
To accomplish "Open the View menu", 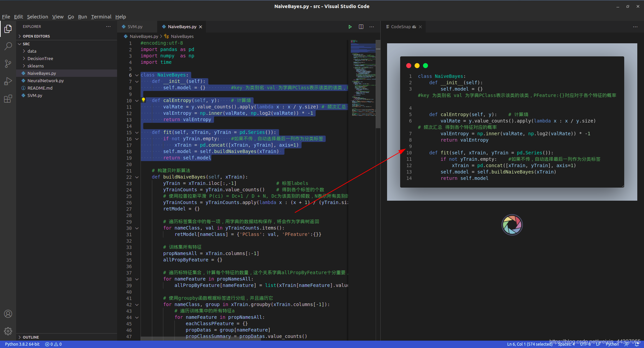I will (x=58, y=17).
